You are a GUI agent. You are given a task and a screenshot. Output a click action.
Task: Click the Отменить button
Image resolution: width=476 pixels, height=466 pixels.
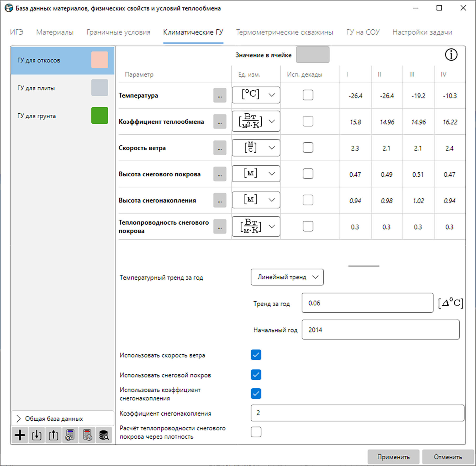click(448, 457)
